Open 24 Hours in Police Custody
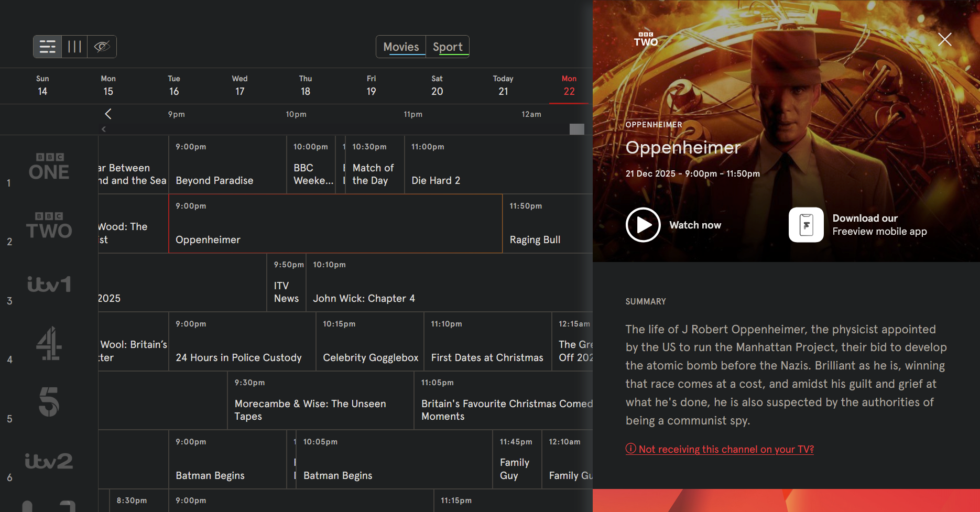The height and width of the screenshot is (512, 980). (x=242, y=342)
